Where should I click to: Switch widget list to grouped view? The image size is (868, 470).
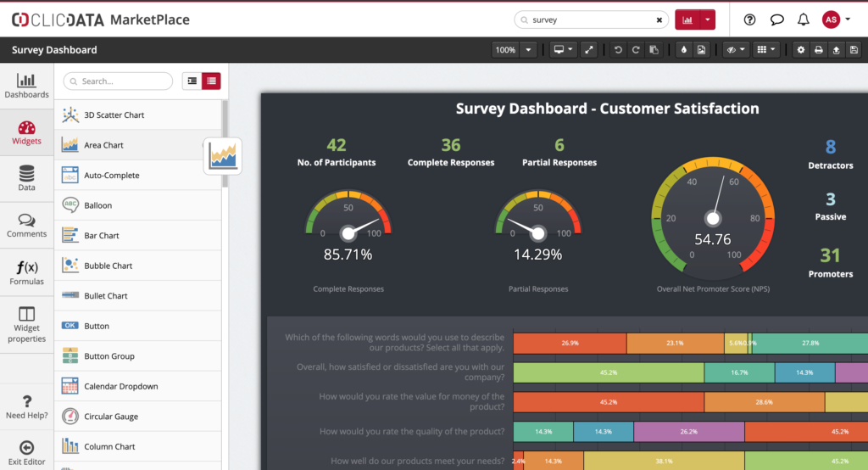[x=192, y=81]
